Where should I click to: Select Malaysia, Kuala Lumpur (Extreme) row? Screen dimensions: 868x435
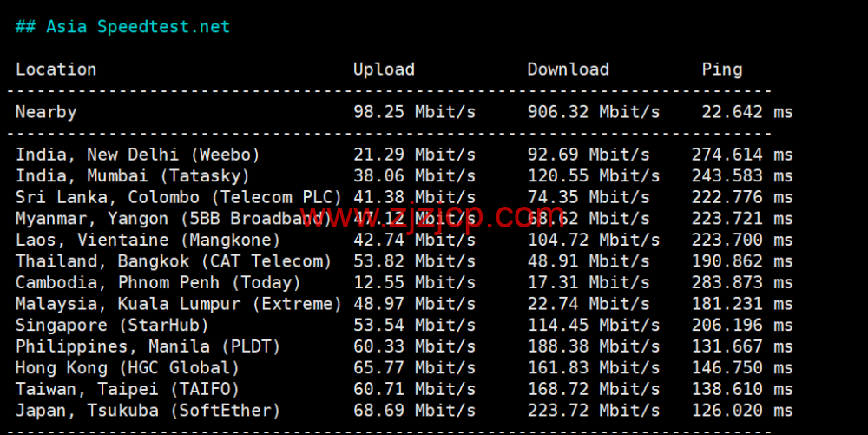(179, 304)
